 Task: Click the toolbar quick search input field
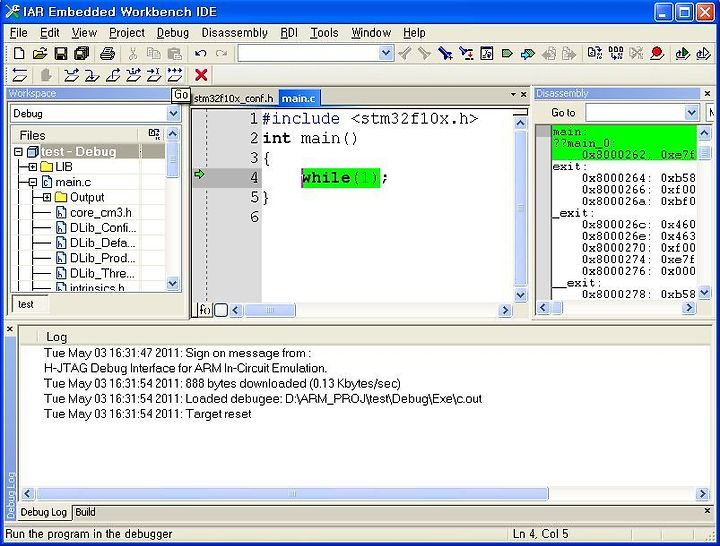click(309, 53)
